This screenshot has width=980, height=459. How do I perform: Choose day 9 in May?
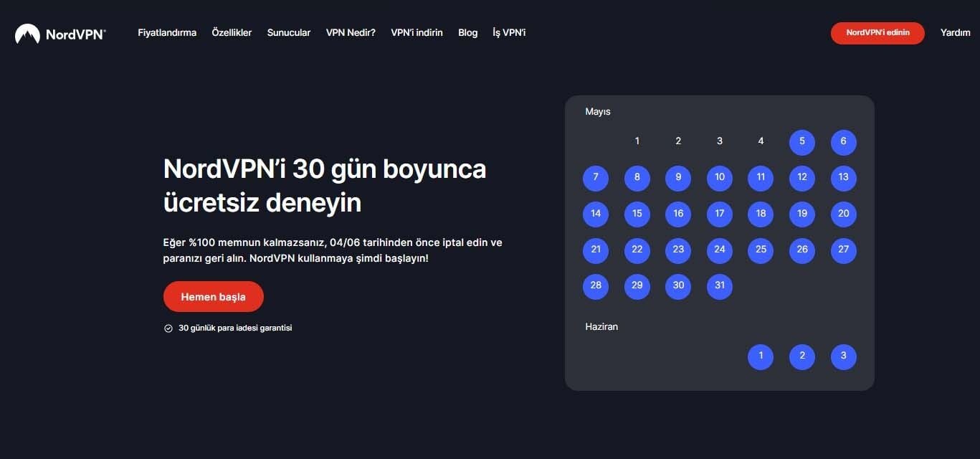(678, 178)
